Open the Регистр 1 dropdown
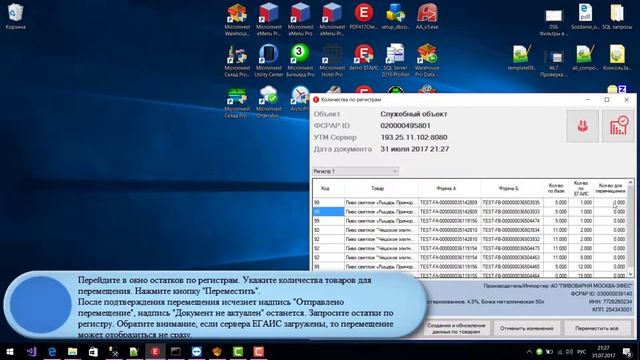640x360 pixels. click(x=355, y=171)
